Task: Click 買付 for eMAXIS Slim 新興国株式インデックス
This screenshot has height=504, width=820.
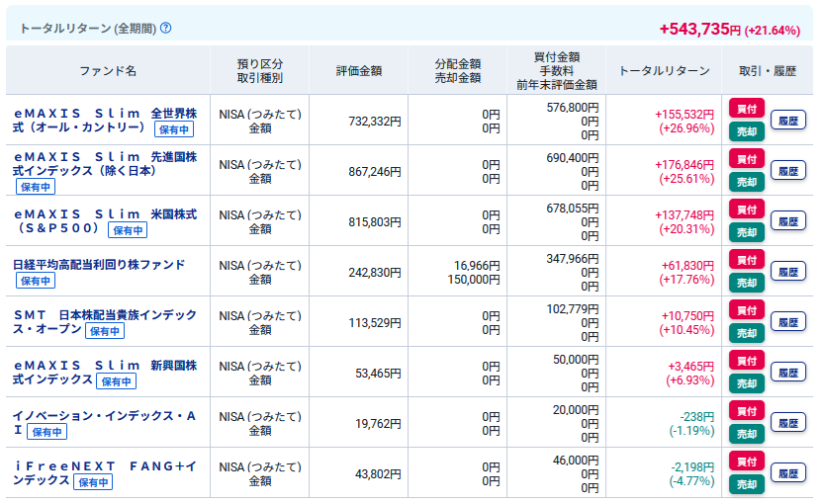Action: pos(747,361)
